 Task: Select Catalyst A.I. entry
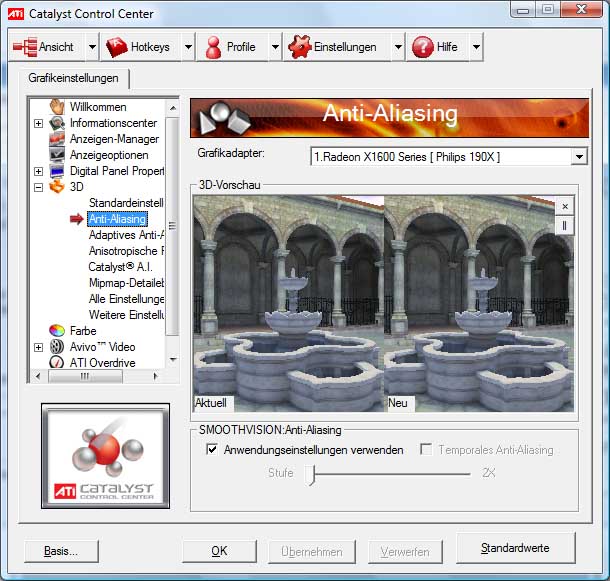[120, 267]
